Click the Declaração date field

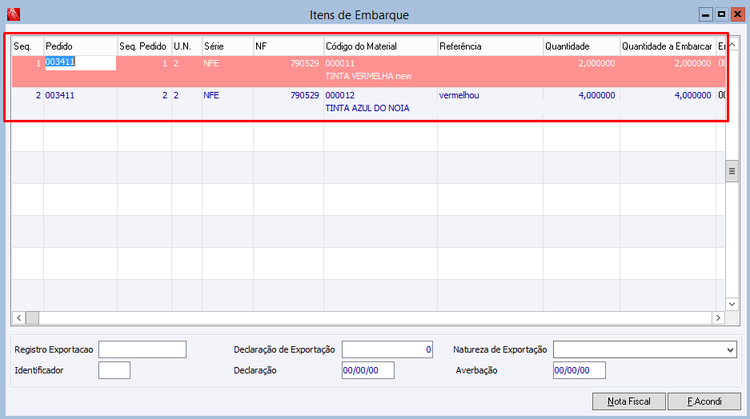[x=368, y=370]
